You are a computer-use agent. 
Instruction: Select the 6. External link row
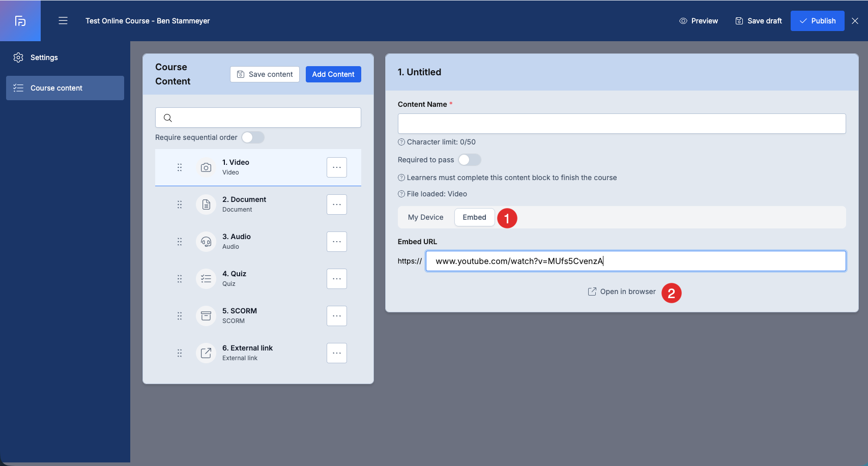(258, 353)
